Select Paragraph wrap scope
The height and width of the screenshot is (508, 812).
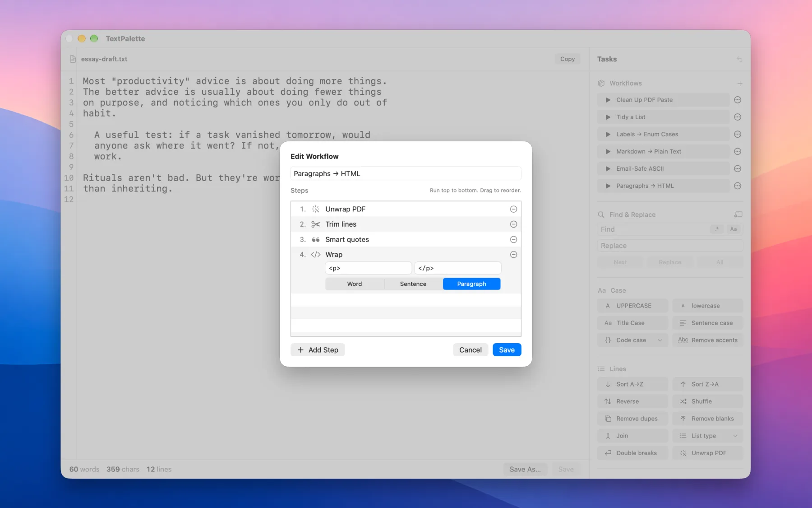pyautogui.click(x=471, y=284)
